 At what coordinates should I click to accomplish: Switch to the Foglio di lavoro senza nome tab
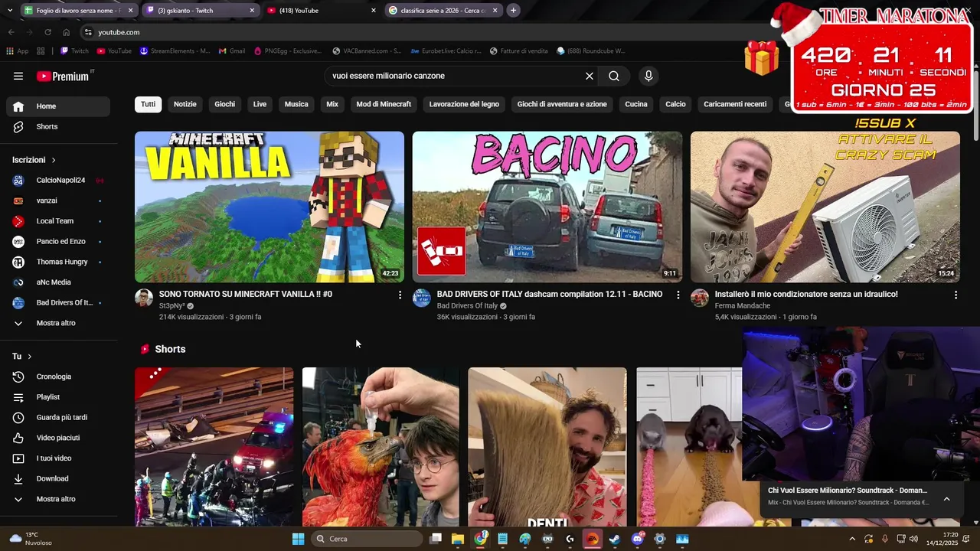(79, 11)
